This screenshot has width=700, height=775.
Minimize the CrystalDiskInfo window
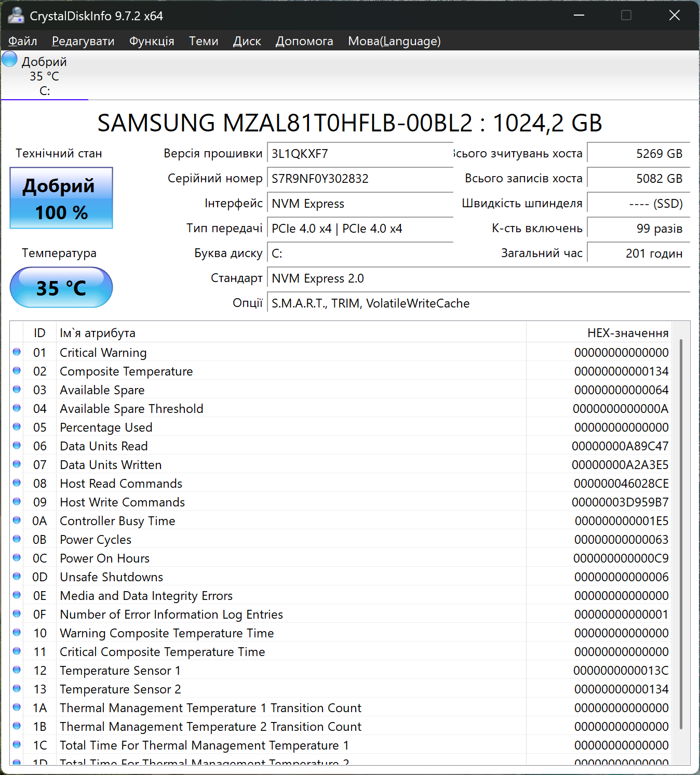[579, 16]
